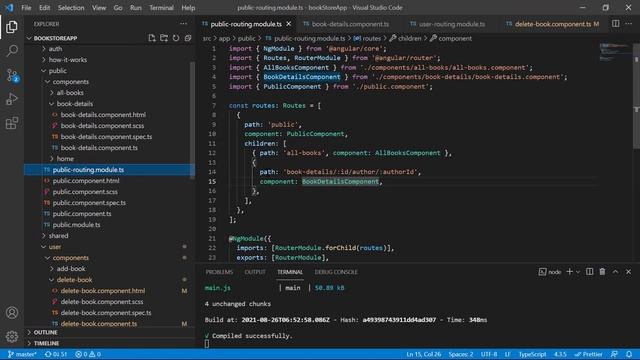This screenshot has width=640, height=360.
Task: Expand the how-it-works folder
Action: [68, 60]
